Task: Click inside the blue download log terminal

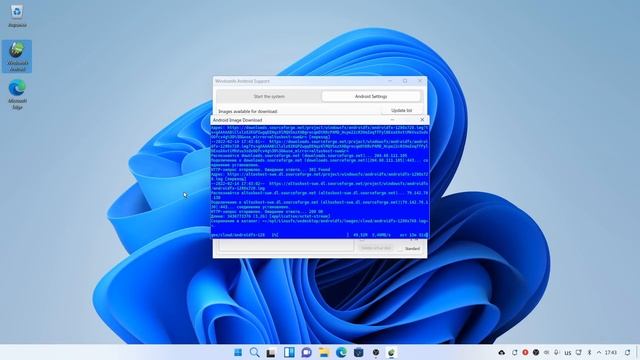Action: 320,182
